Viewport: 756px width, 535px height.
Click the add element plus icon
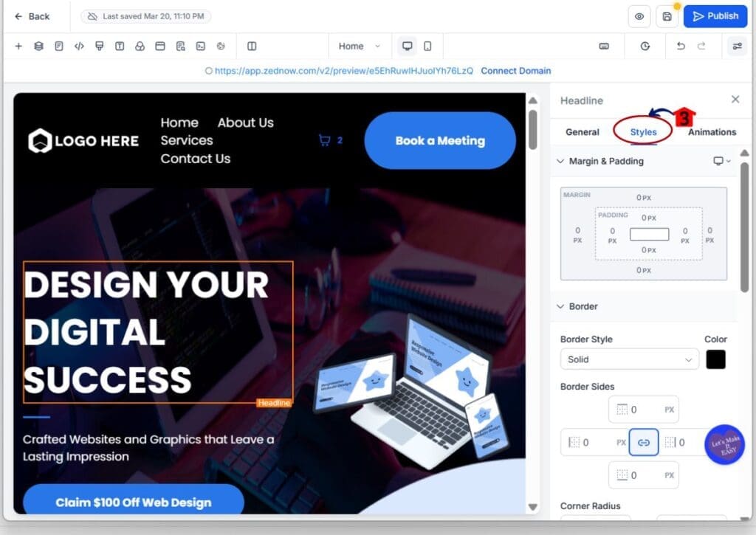pyautogui.click(x=18, y=46)
